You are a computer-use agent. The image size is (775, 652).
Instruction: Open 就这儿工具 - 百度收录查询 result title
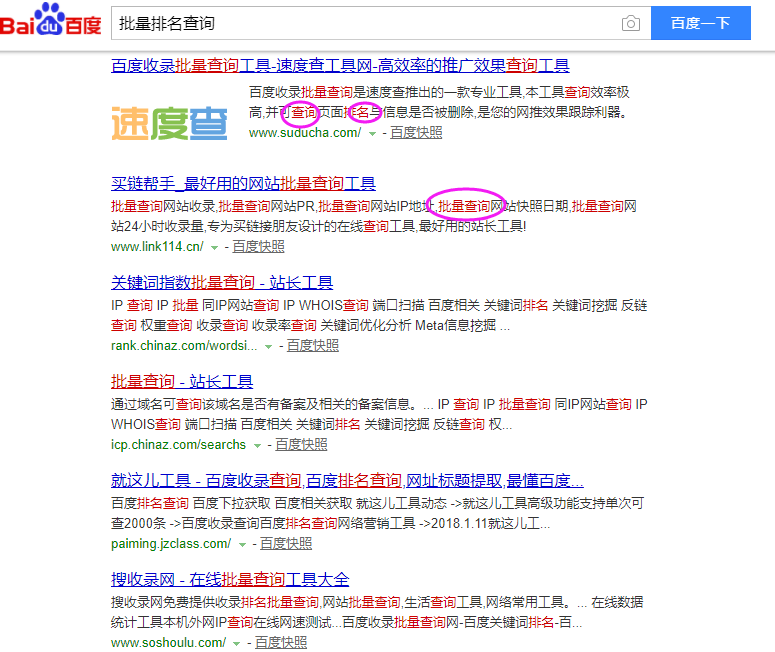tap(347, 480)
